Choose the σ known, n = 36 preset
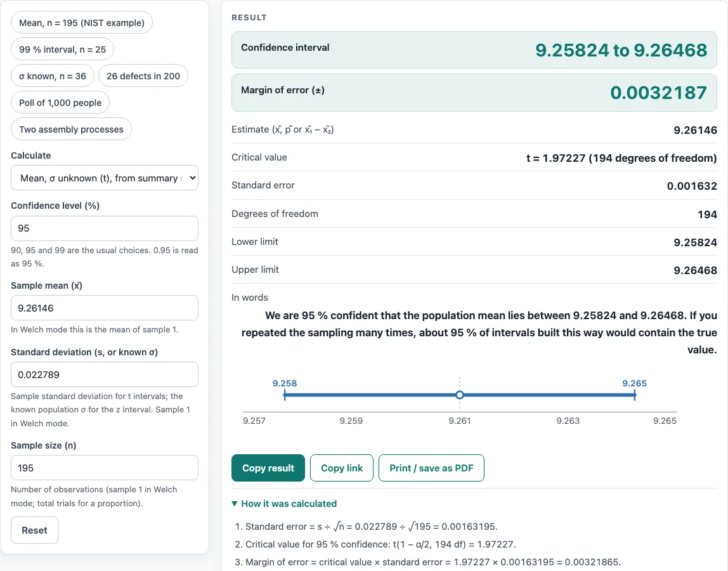The width and height of the screenshot is (728, 571). [53, 75]
